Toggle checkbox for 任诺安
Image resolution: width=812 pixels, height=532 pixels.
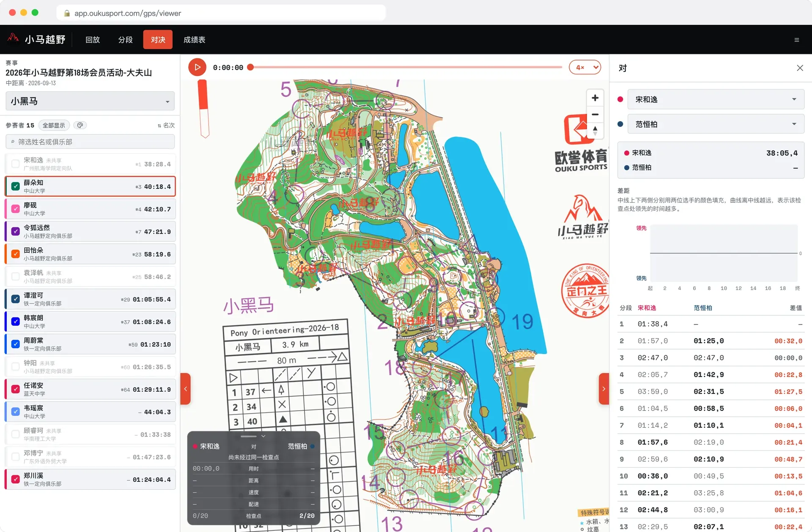pos(16,389)
